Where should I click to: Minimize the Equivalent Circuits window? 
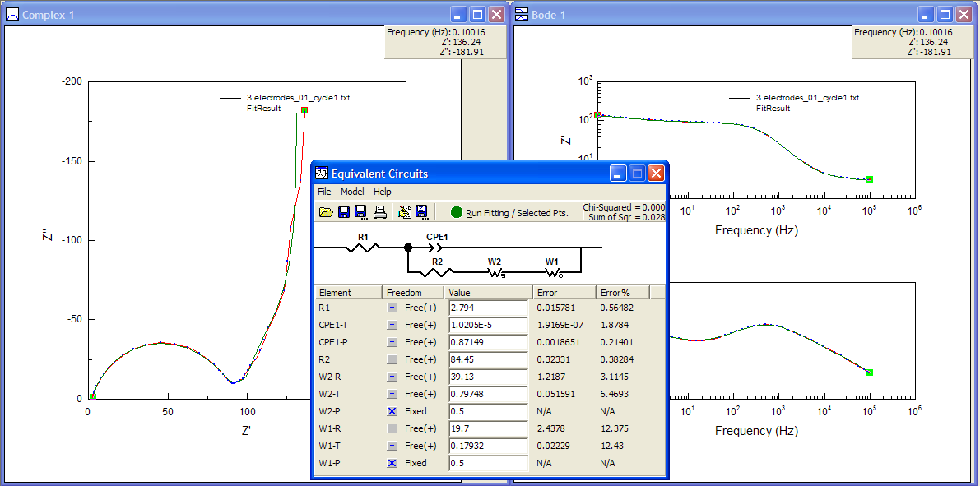pyautogui.click(x=617, y=173)
